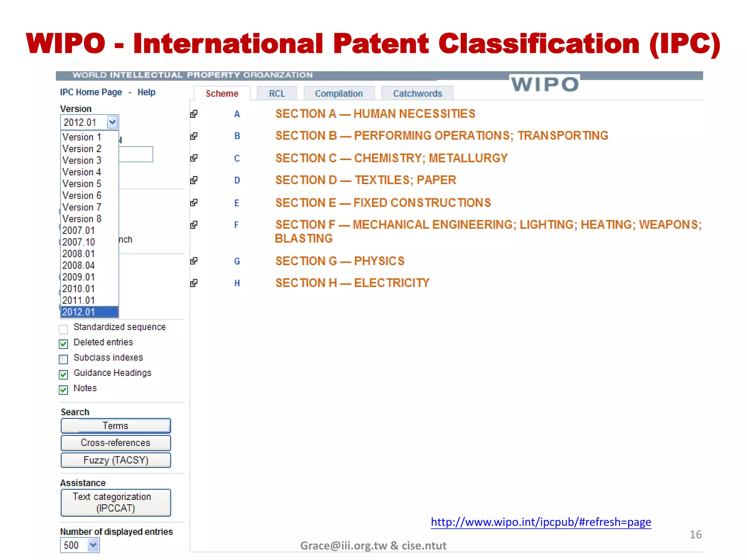Select Version 1 from list
Screen dimensions: 747x560
pos(89,137)
